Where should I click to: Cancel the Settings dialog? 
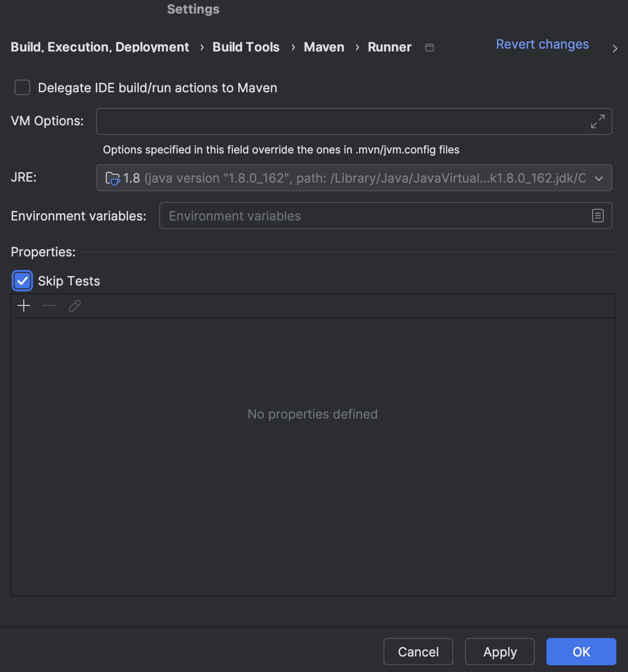tap(417, 652)
